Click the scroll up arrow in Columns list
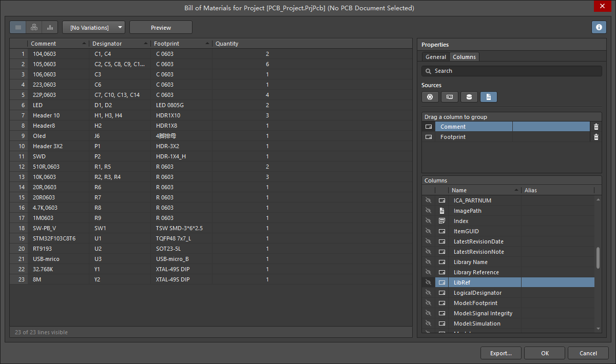The image size is (616, 364). click(x=598, y=198)
